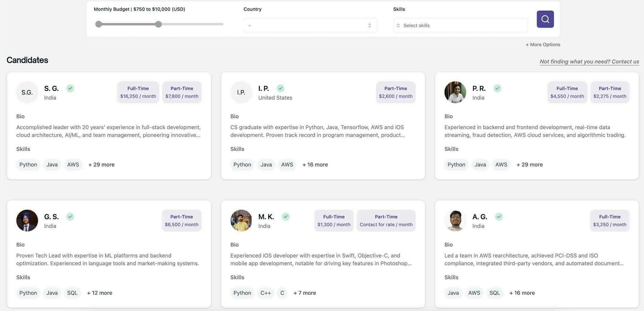Click the minimum budget slider handle

click(x=98, y=24)
